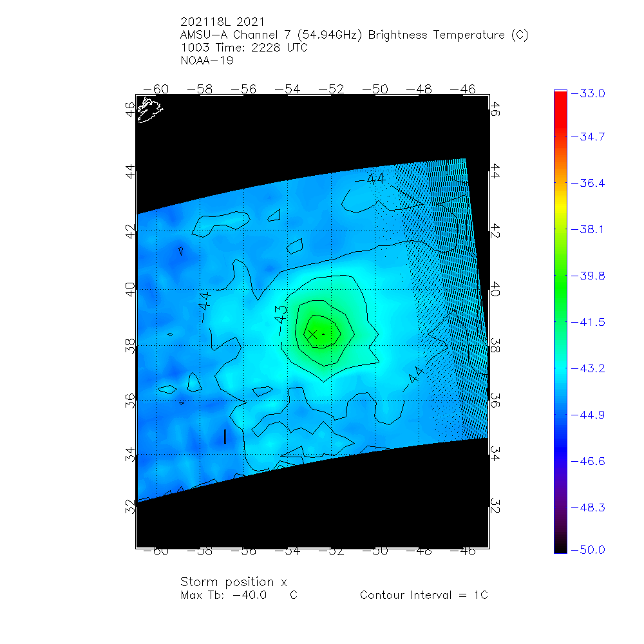Click the '32' latitude label on the left axis
This screenshot has height=644, width=644.
click(130, 507)
